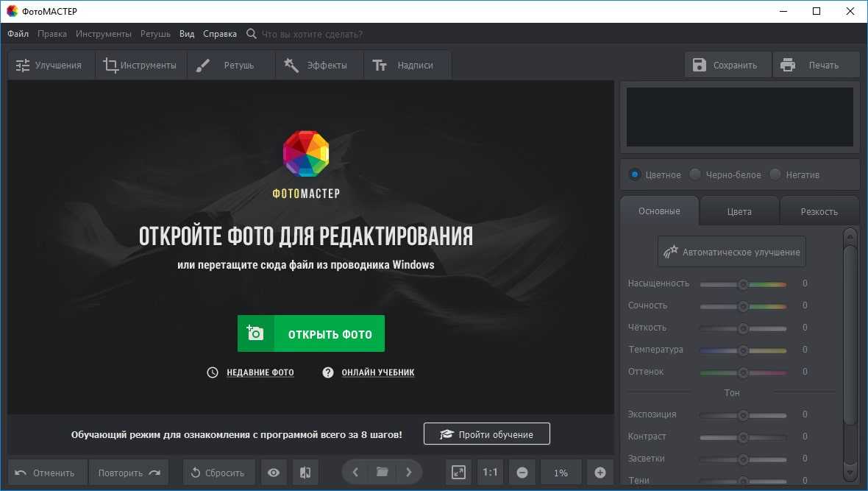Click the before/after compare icon
868x491 pixels.
tap(305, 473)
